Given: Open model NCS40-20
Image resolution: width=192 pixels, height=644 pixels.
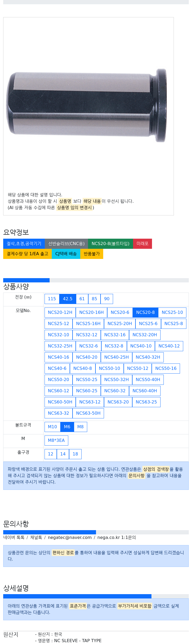Looking at the screenshot, I should [87, 357].
